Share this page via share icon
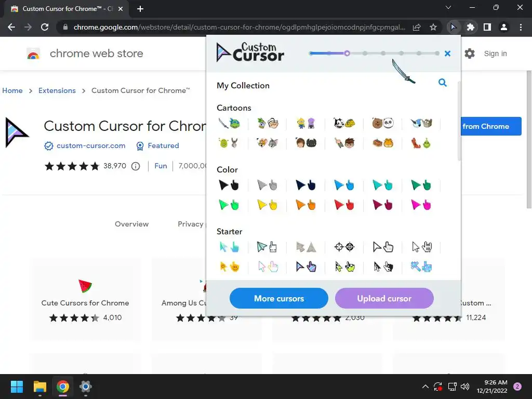532x399 pixels. 417,27
